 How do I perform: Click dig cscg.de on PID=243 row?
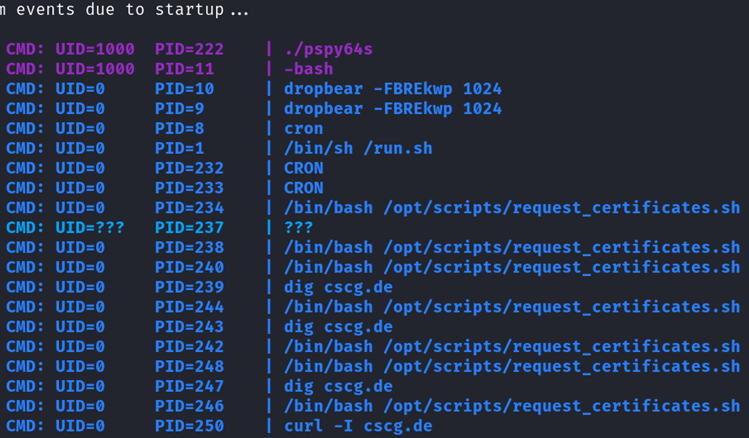(338, 327)
